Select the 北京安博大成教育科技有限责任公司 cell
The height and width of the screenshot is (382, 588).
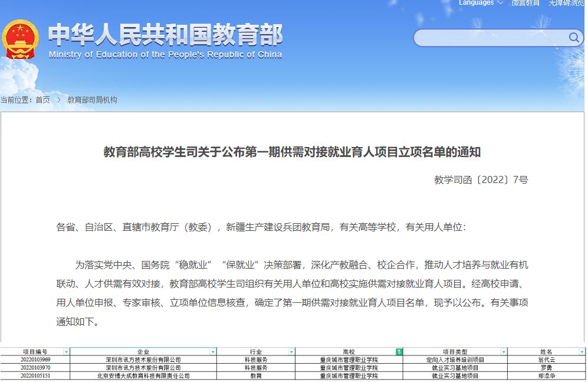click(143, 376)
